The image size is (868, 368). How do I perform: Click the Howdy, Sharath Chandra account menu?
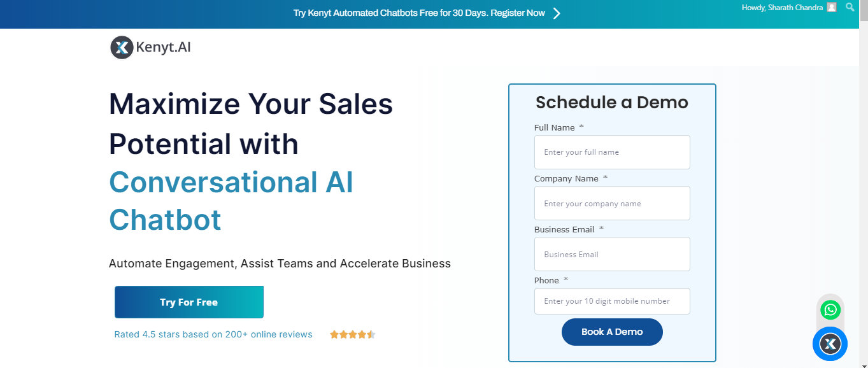pyautogui.click(x=783, y=7)
